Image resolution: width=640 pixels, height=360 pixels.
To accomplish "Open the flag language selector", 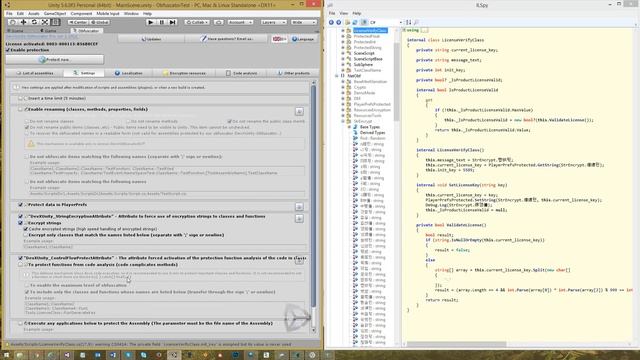I will click(x=280, y=39).
